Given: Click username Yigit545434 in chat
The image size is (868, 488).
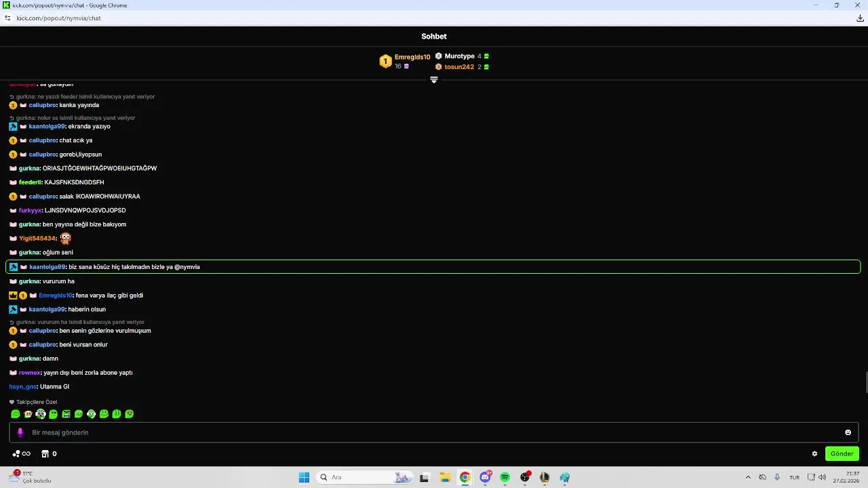Looking at the screenshot, I should coord(37,239).
